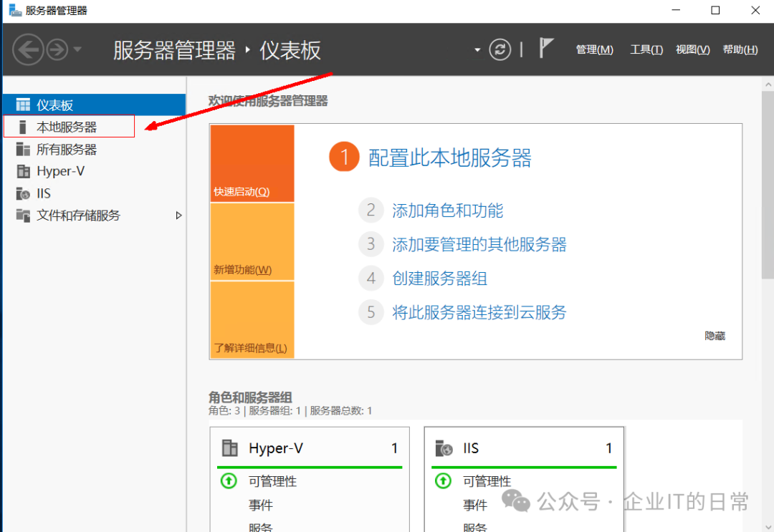Open the 了解详细信息(L) tile
Viewport: 774px width, 532px height.
pos(252,319)
